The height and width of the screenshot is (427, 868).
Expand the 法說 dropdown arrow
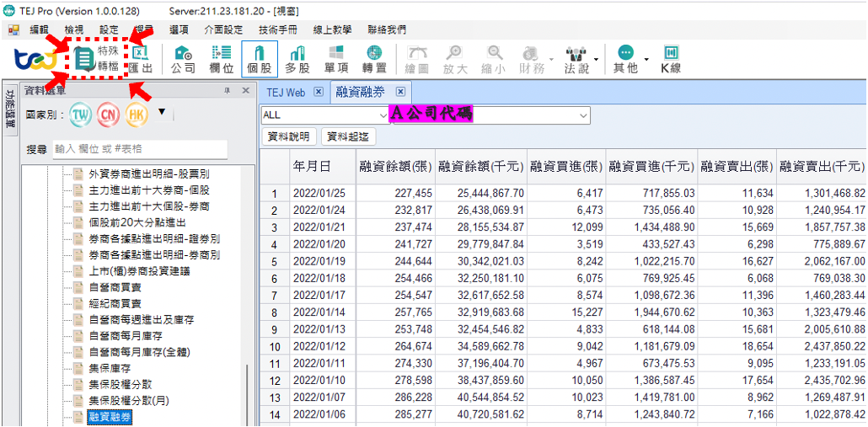(596, 59)
